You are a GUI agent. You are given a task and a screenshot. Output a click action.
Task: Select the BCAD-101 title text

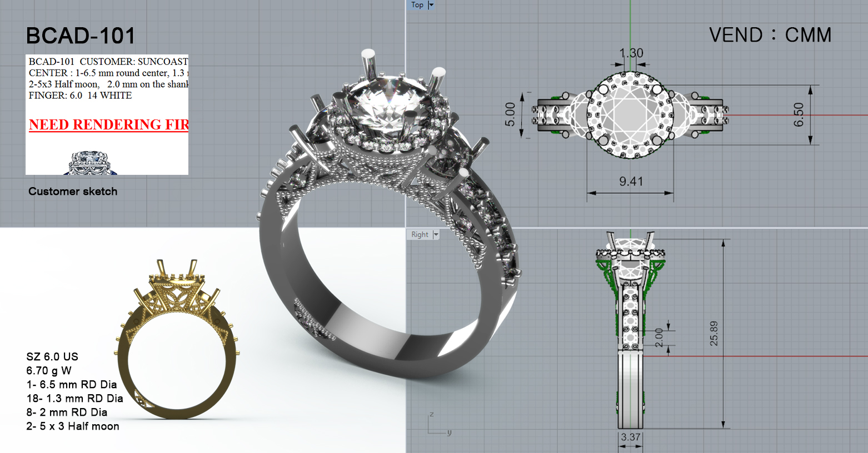click(x=81, y=36)
